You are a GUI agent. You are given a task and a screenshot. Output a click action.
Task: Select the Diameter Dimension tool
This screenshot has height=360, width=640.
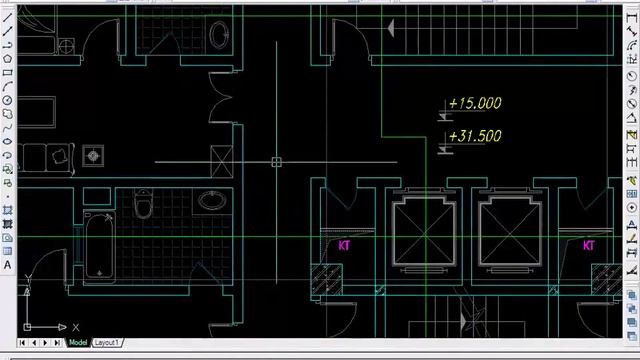[x=632, y=104]
